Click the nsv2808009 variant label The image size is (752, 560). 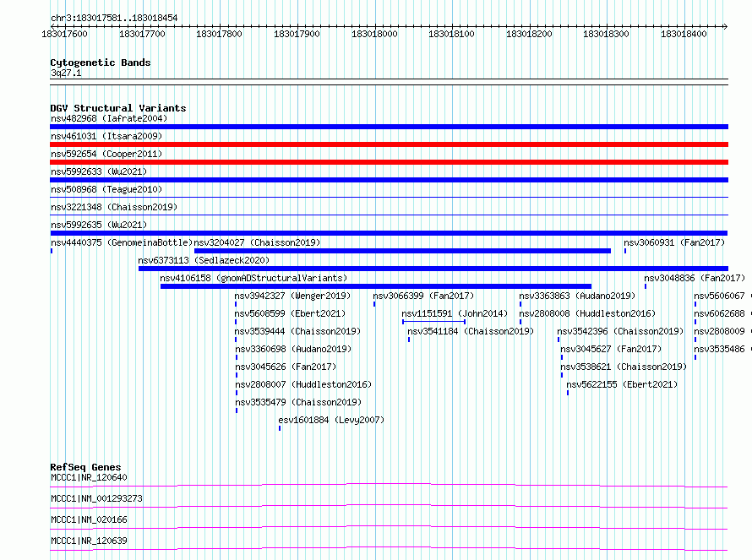click(x=719, y=331)
